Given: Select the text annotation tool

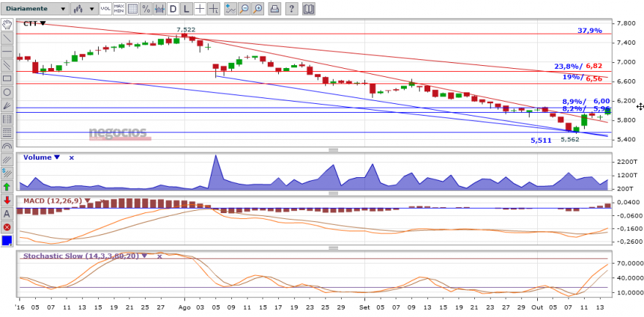Looking at the screenshot, I should click(x=7, y=214).
